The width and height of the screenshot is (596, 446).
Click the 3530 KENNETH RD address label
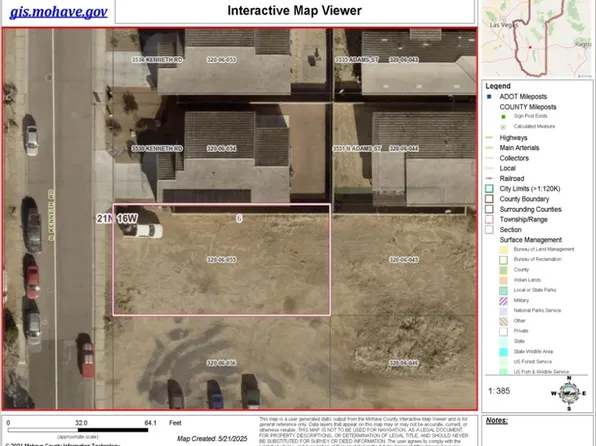(157, 148)
